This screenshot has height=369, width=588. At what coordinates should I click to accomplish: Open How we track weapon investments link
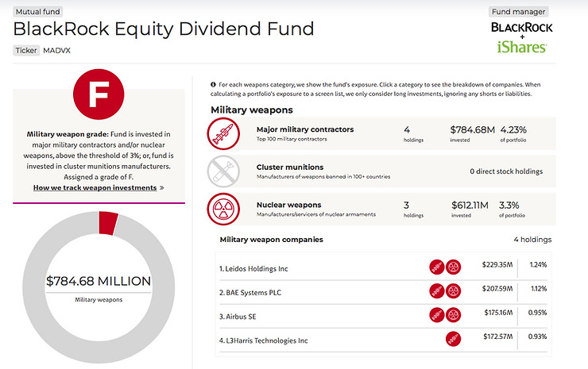point(95,188)
